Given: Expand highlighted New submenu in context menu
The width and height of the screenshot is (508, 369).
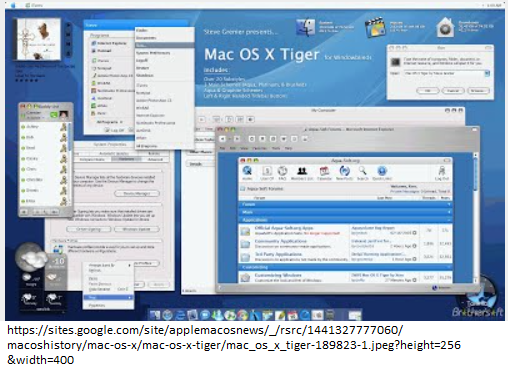Looking at the screenshot, I should click(108, 297).
